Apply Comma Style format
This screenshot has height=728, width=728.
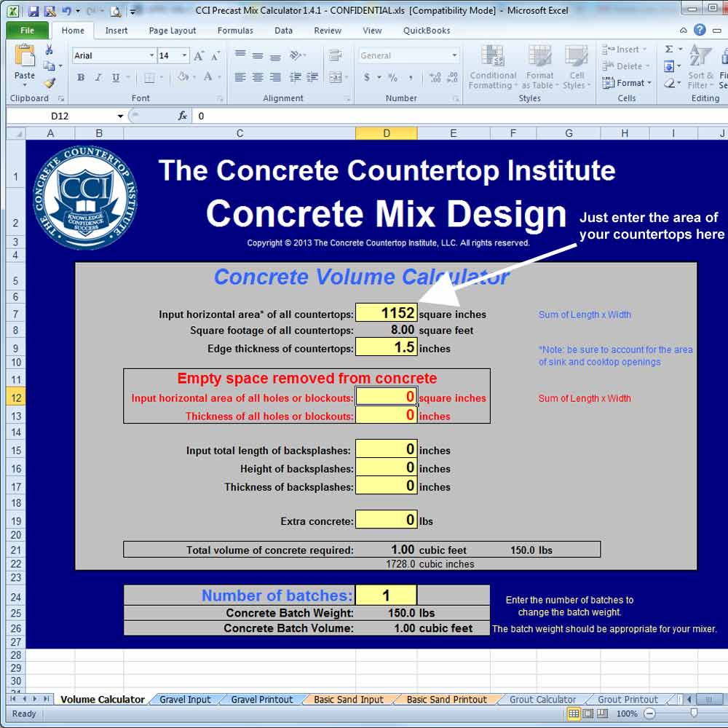click(x=411, y=77)
